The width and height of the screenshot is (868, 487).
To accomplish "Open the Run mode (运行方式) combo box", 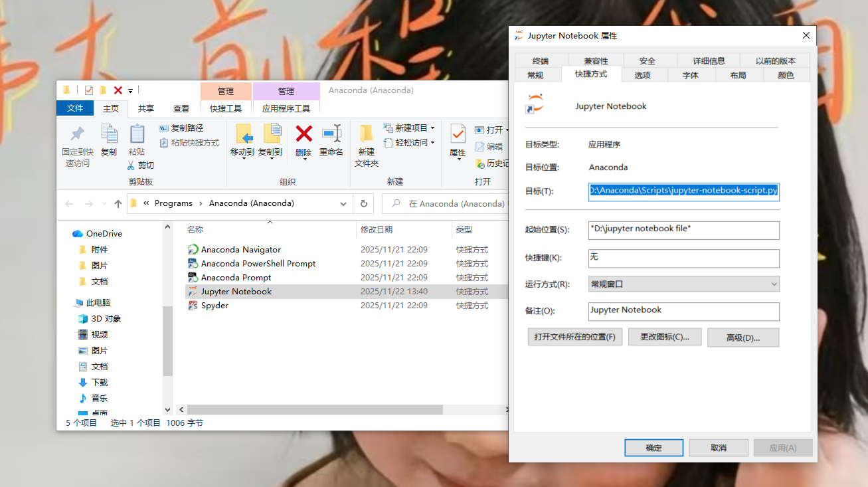I will click(x=683, y=284).
